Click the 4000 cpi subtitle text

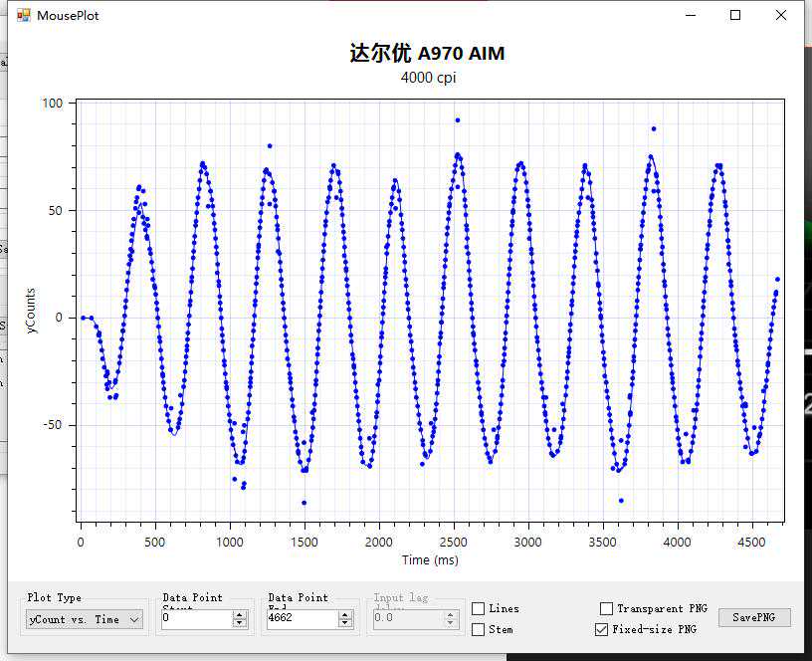[428, 78]
